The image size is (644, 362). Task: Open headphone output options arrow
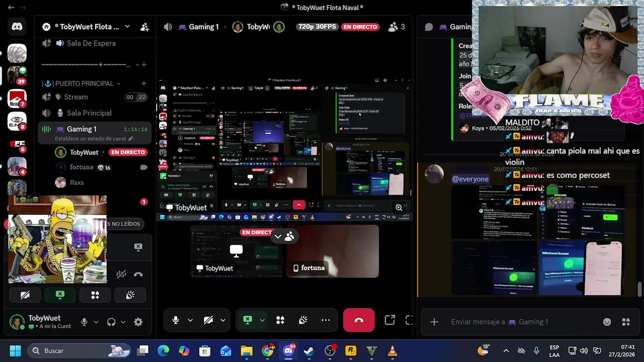click(123, 322)
